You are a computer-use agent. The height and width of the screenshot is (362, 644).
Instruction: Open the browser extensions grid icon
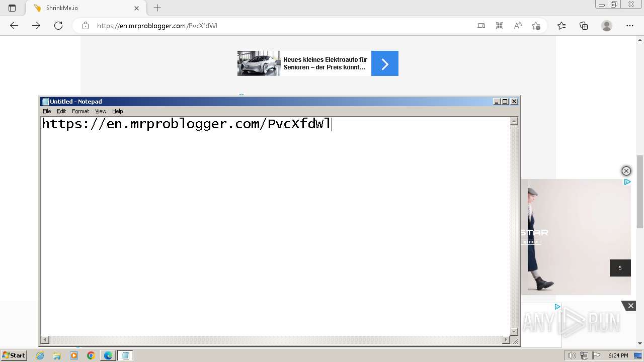(500, 26)
